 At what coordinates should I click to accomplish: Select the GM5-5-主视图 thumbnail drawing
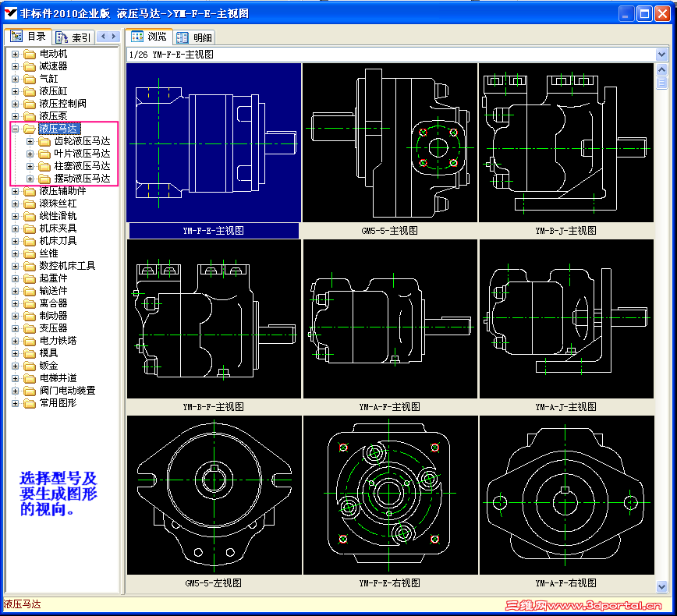(390, 143)
